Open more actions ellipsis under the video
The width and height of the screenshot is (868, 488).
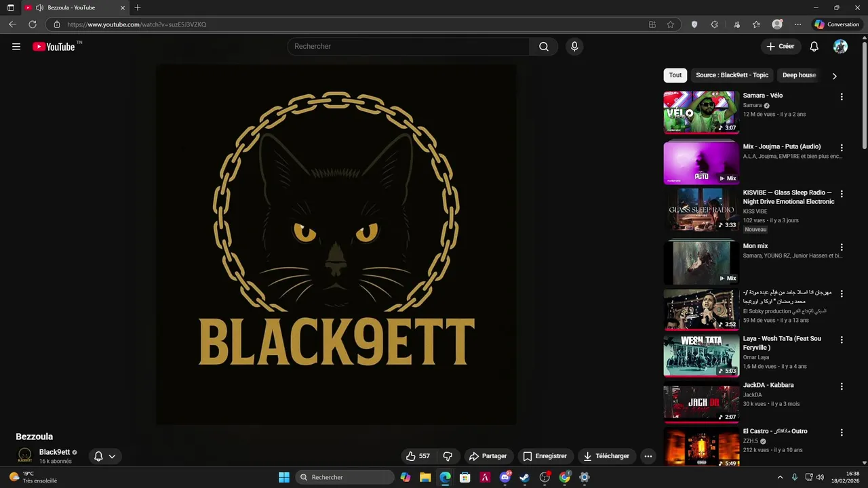pyautogui.click(x=648, y=456)
